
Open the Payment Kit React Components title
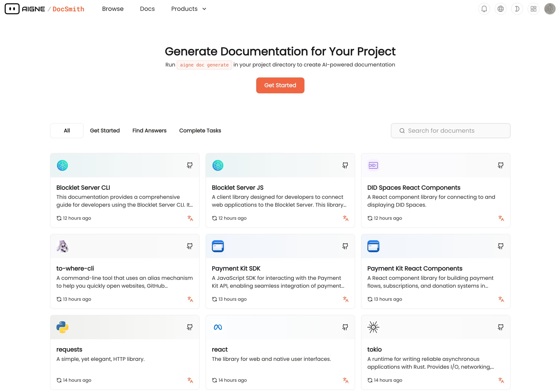415,268
